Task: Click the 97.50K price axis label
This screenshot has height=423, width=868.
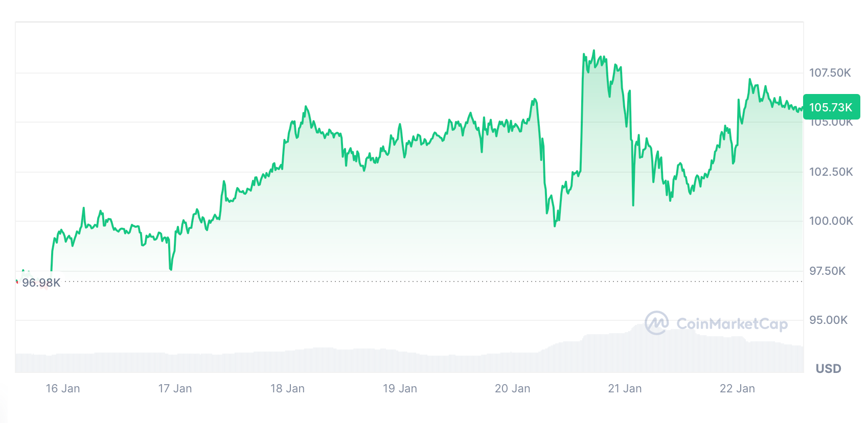Action: (x=827, y=271)
